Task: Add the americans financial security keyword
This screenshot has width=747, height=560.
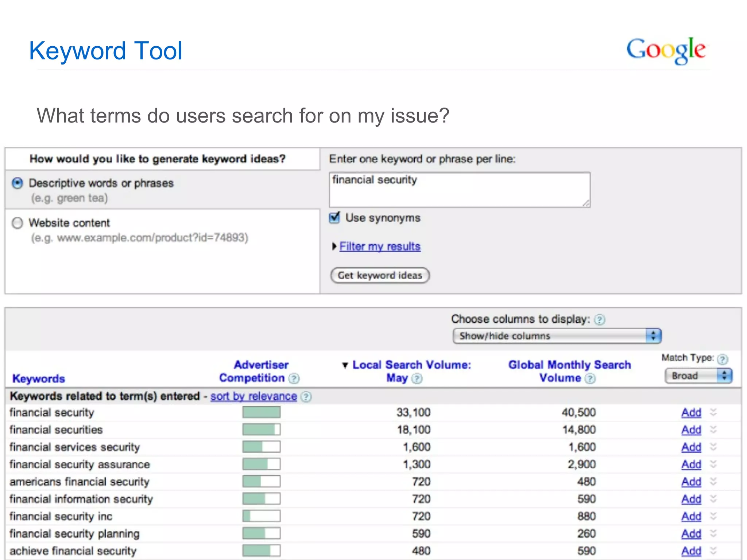Action: [x=691, y=482]
